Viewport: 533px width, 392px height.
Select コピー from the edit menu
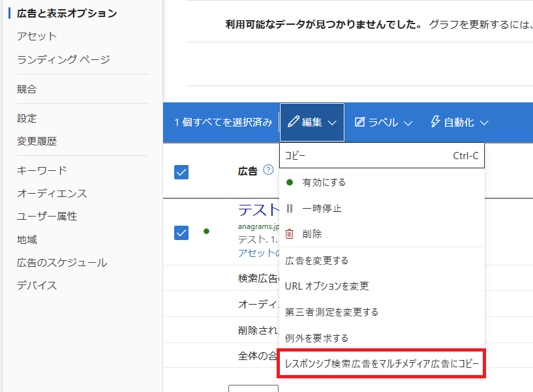(x=382, y=156)
